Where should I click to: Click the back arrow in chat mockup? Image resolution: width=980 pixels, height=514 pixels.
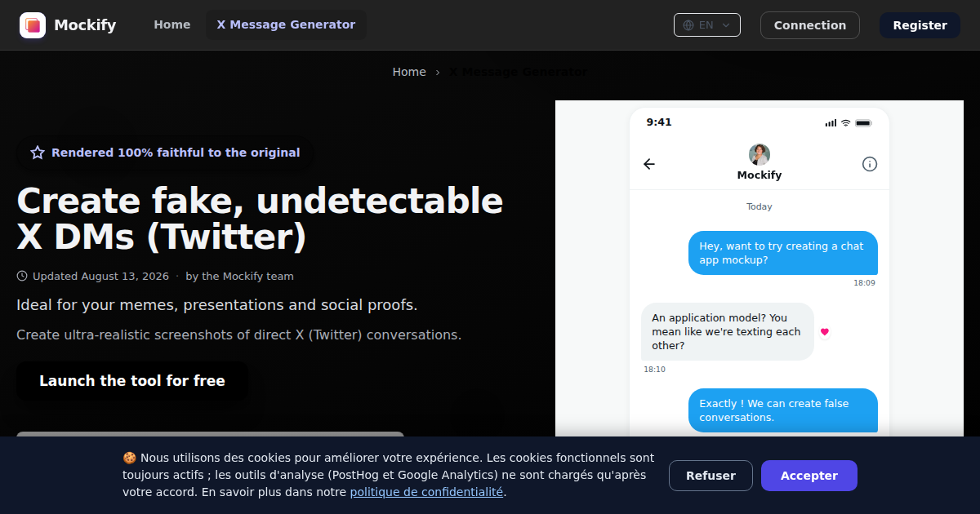(649, 164)
